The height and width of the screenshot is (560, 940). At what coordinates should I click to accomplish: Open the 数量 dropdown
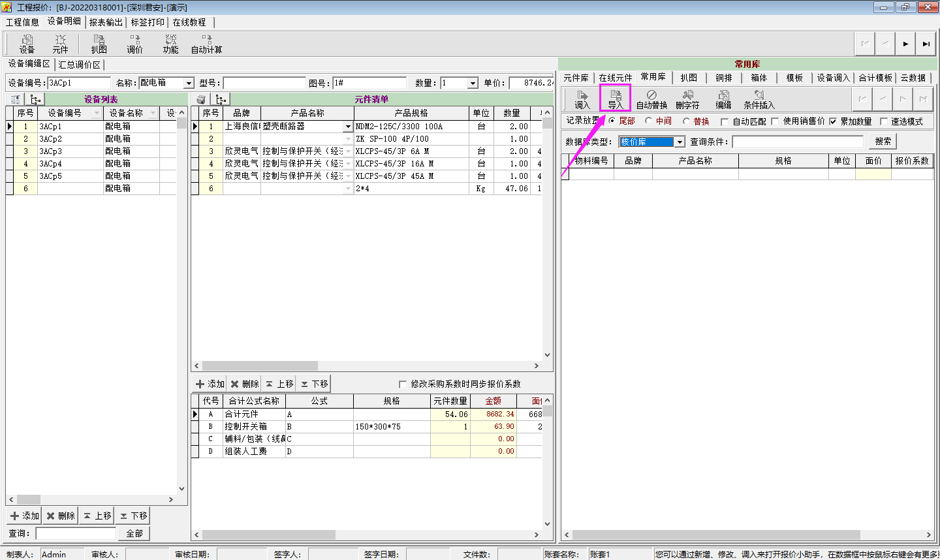tap(473, 83)
